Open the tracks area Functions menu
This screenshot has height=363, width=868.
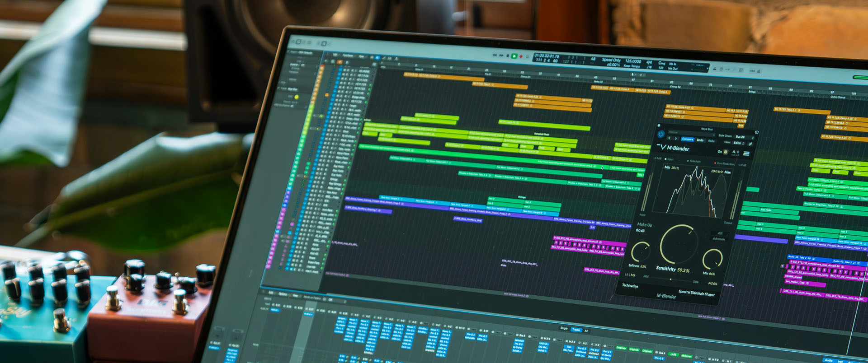(x=348, y=56)
